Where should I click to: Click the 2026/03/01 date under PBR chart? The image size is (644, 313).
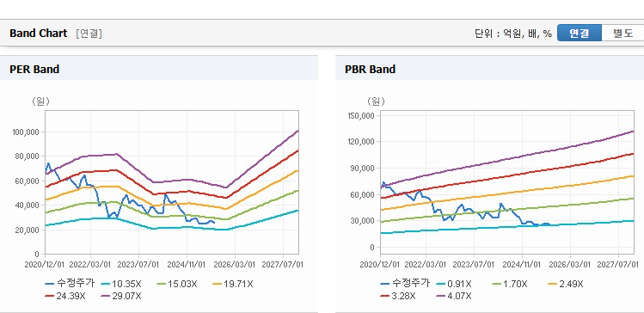tap(570, 265)
